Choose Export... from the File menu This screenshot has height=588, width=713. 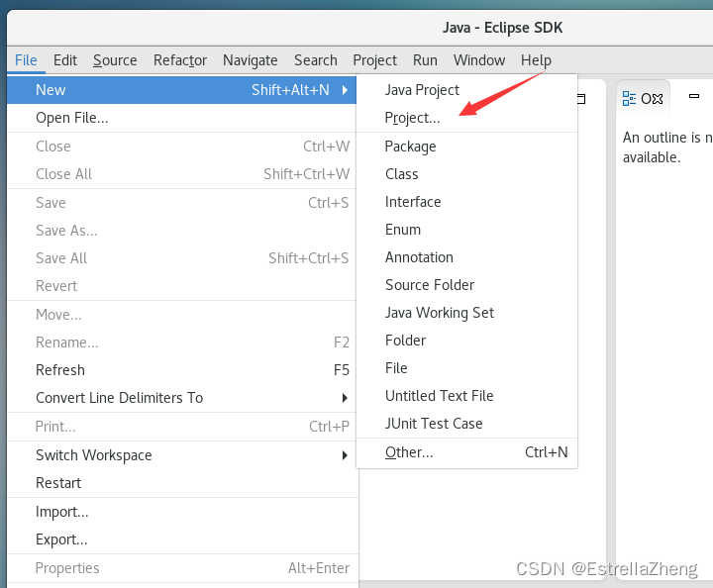pos(181,539)
